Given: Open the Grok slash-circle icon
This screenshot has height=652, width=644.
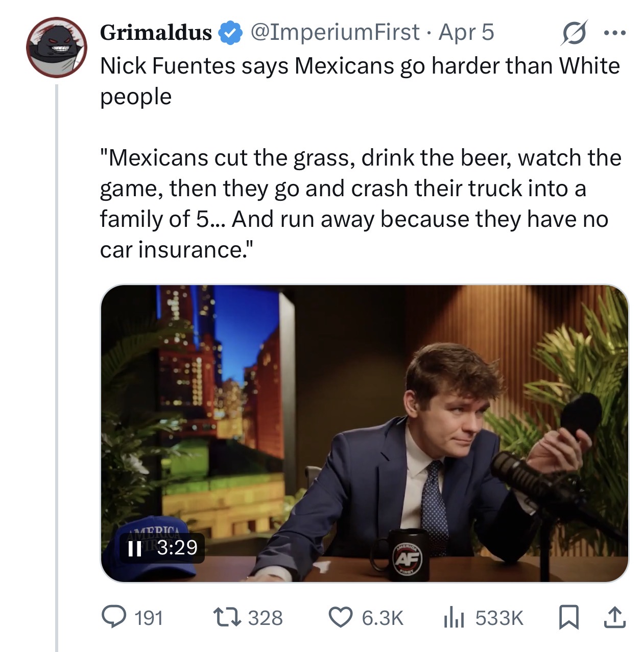Looking at the screenshot, I should (x=574, y=33).
